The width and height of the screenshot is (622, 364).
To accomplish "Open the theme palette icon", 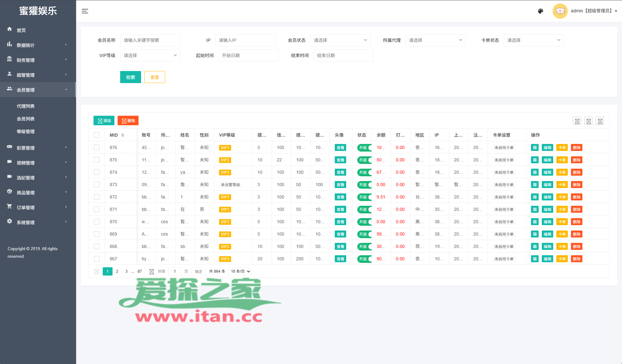I will 541,11.
